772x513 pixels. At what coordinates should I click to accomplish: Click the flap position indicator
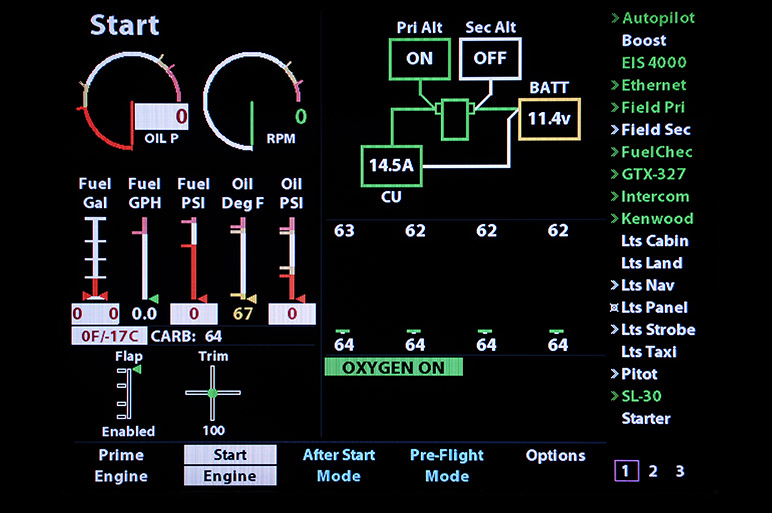click(126, 393)
